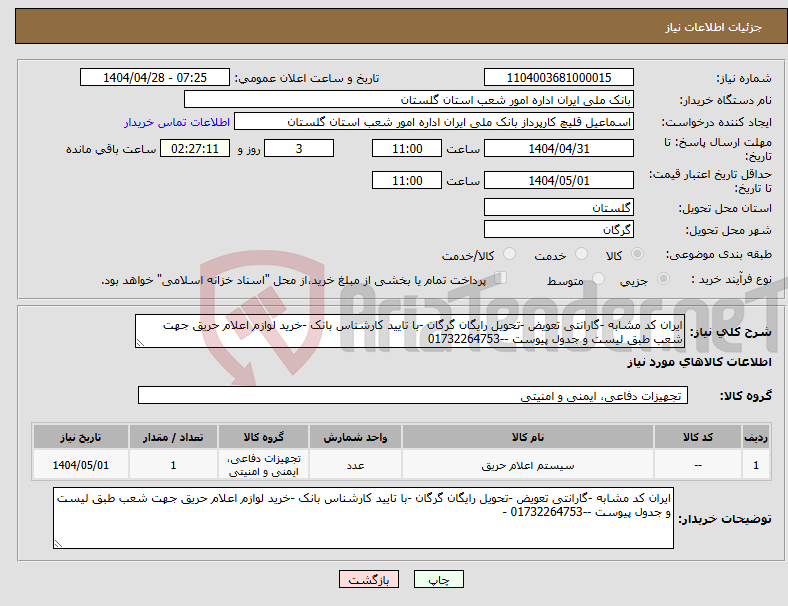Open the اطلاعات تماس خریدار link
Viewport: 788px width, 606px height.
coord(177,122)
